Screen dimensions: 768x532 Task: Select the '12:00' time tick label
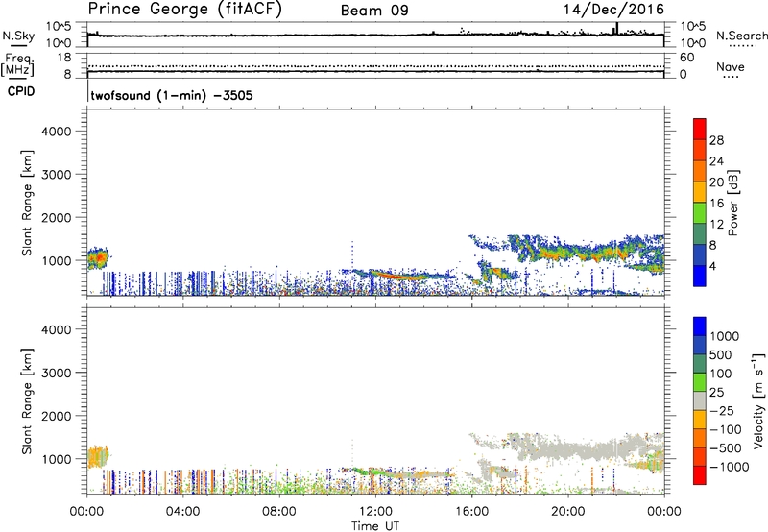(x=375, y=512)
